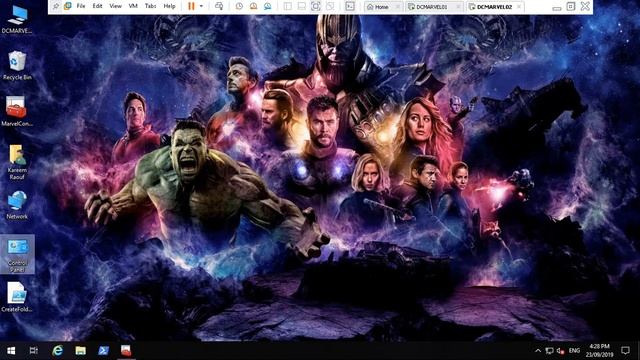Click the ENG language indicator
The height and width of the screenshot is (360, 640).
[x=574, y=351]
